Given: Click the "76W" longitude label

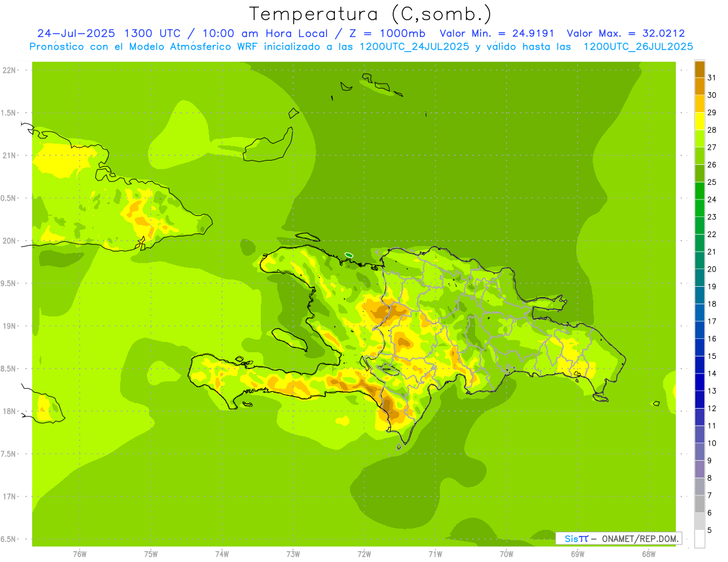Looking at the screenshot, I should (x=79, y=554).
